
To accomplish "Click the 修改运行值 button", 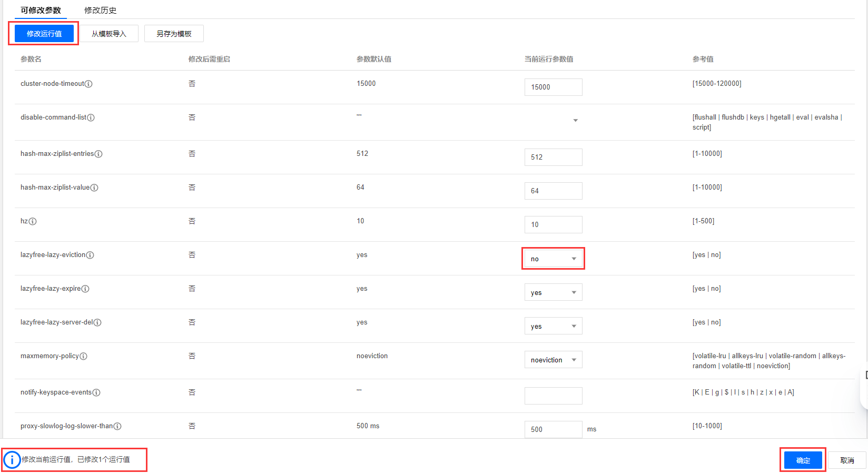I will click(44, 34).
